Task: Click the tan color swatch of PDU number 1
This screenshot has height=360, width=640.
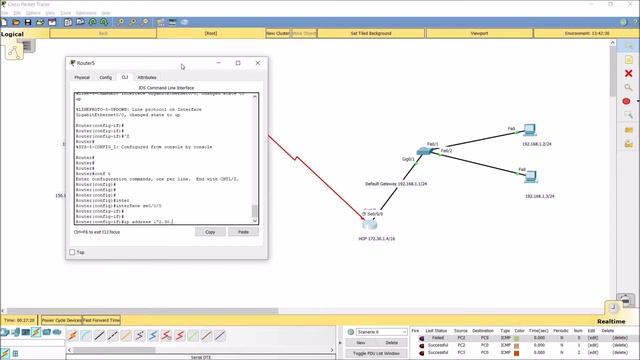Action: (x=517, y=346)
